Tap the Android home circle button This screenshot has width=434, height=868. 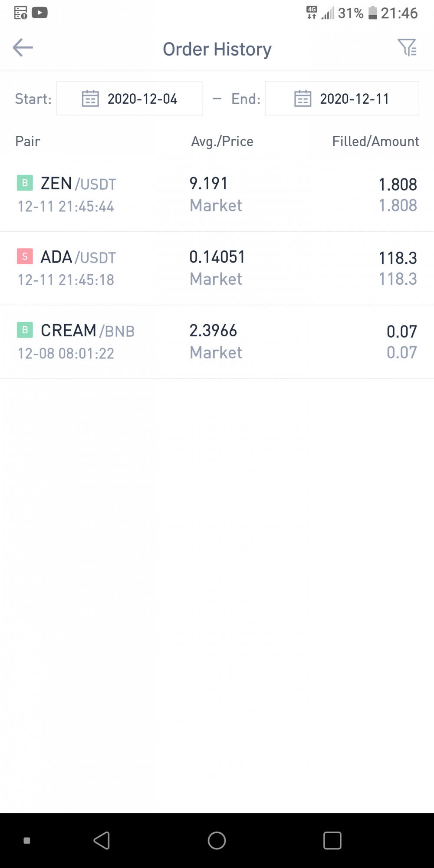click(217, 841)
